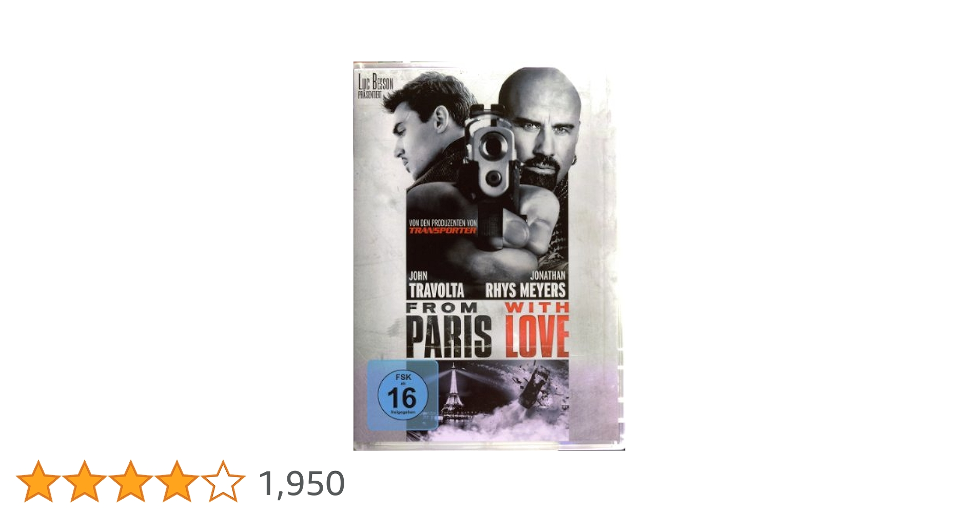Click the first filled orange star
This screenshot has width=980, height=513.
38,481
